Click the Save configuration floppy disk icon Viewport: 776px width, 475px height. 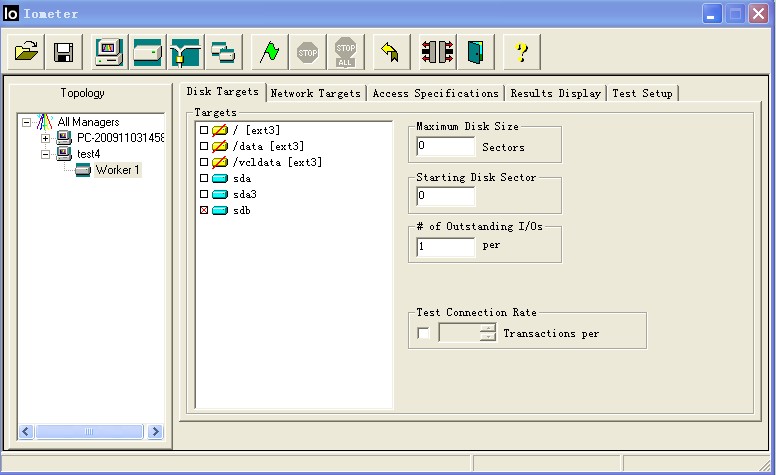pyautogui.click(x=62, y=51)
